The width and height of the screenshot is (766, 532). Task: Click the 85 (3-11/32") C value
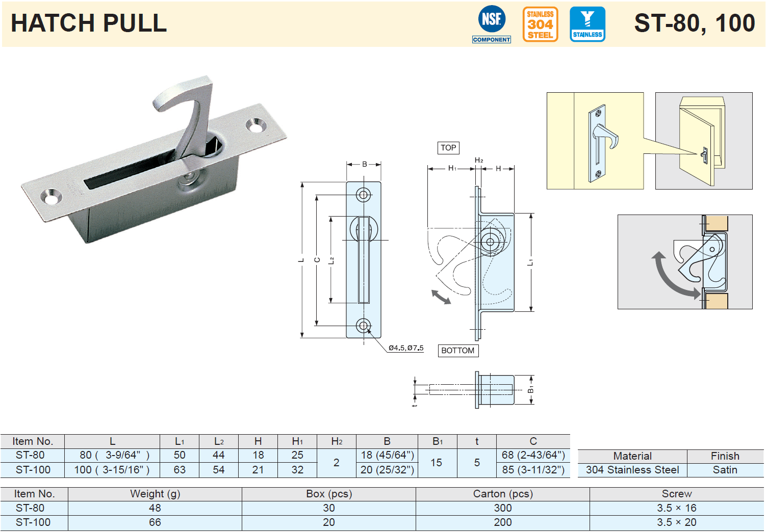(533, 470)
